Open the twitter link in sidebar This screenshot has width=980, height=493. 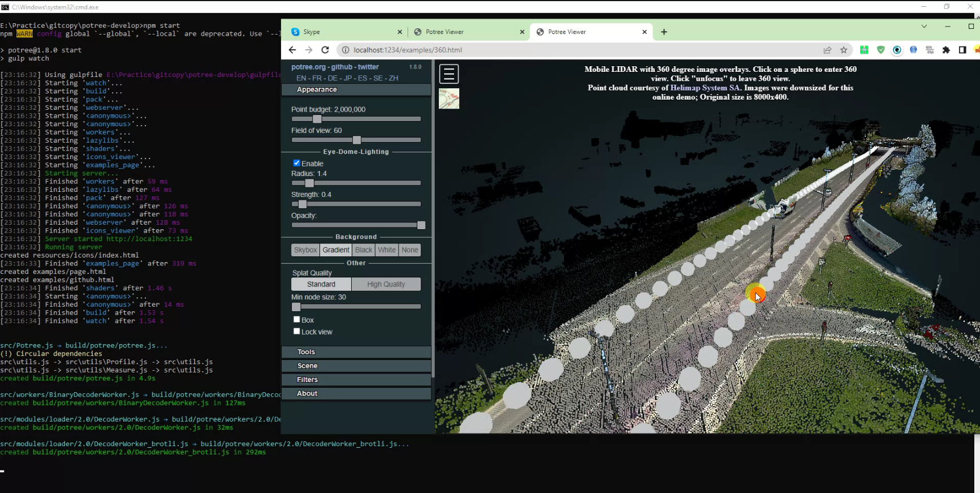(368, 67)
